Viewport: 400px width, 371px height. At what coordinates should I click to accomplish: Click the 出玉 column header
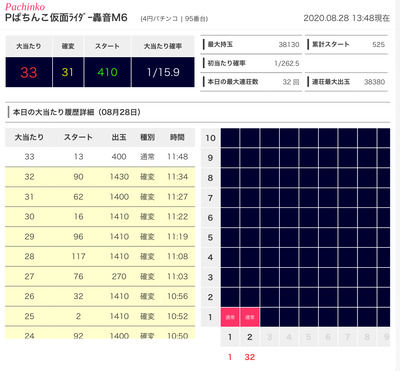tap(119, 137)
